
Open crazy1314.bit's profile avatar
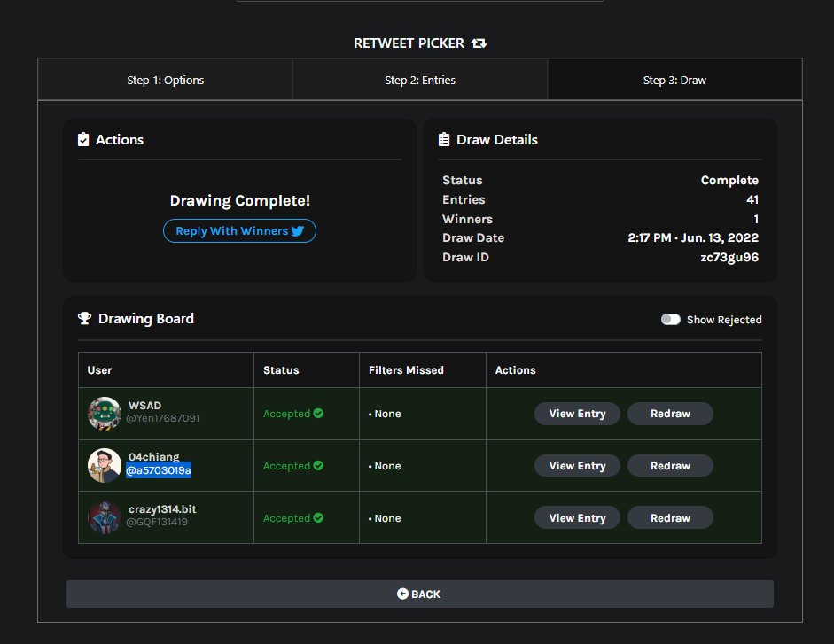[x=105, y=517]
